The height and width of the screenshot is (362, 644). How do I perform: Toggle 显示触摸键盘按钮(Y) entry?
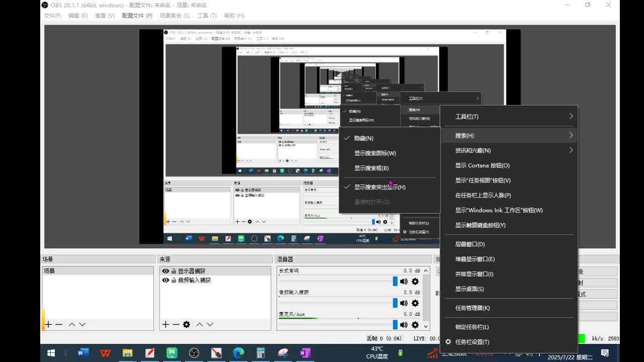click(x=509, y=225)
